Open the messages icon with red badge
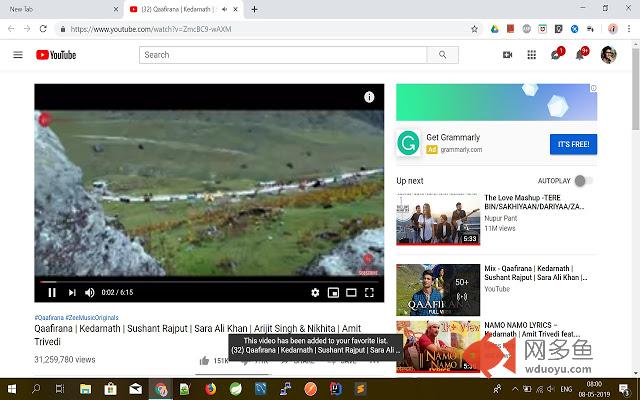 pos(557,54)
